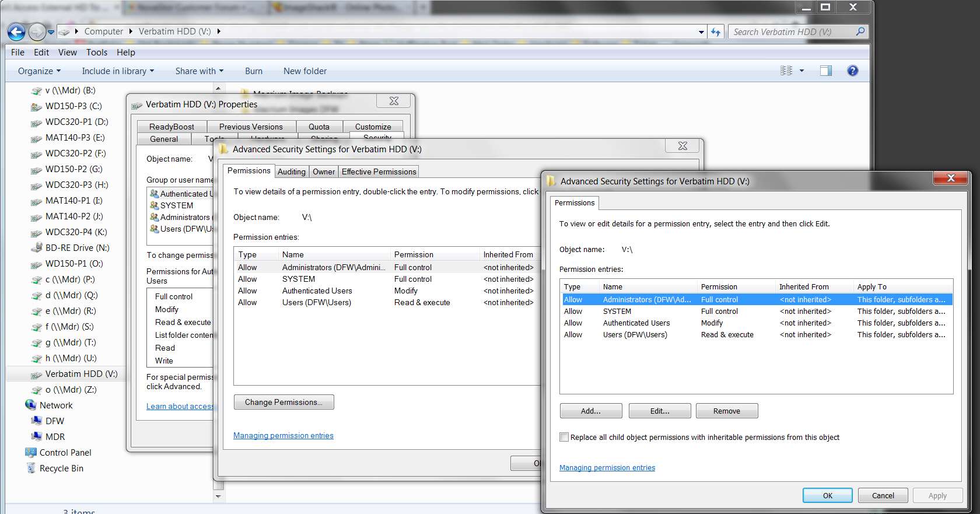Open the Help menu
Screen dimensions: 980x514
tap(126, 52)
